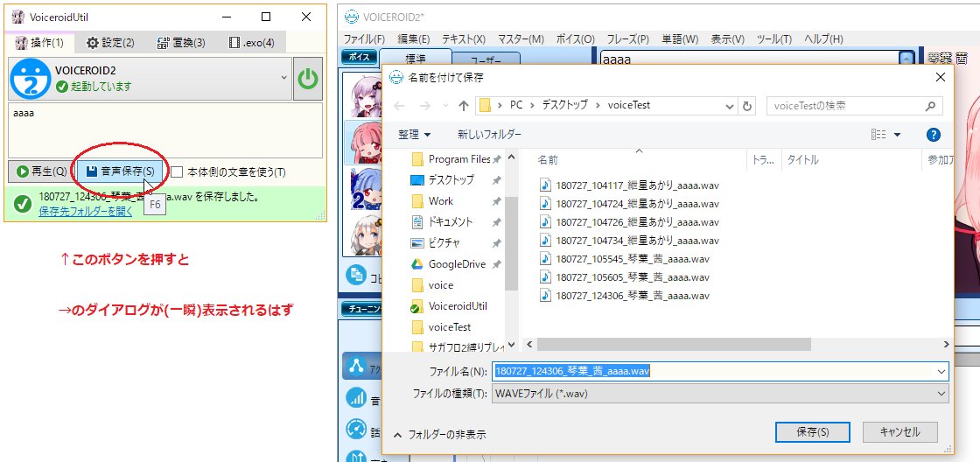The height and width of the screenshot is (462, 980).
Task: Collapse folders with フォルダーの非表示
Action: click(x=440, y=435)
